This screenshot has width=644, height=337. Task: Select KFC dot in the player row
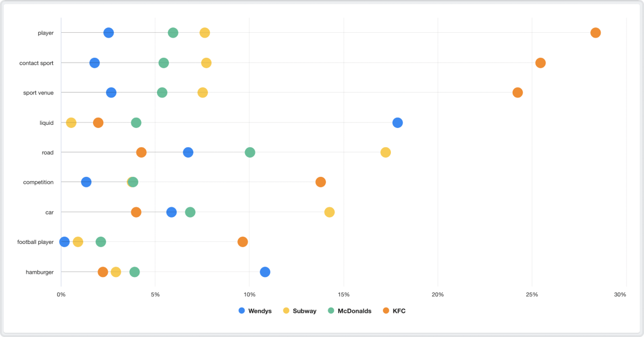coord(595,33)
